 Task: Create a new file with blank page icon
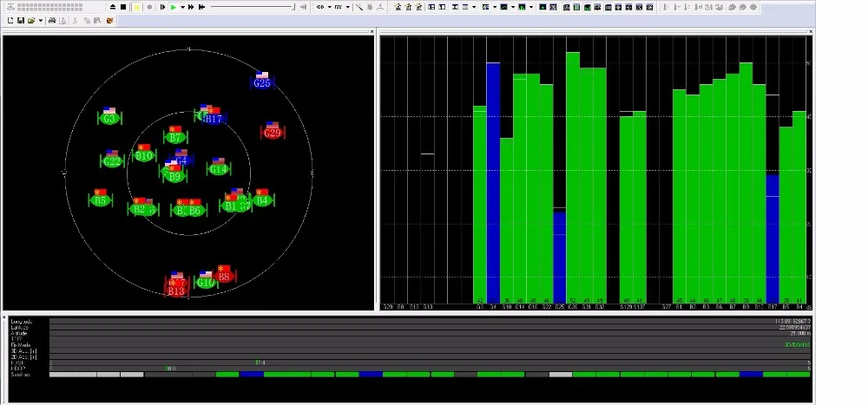[x=10, y=21]
